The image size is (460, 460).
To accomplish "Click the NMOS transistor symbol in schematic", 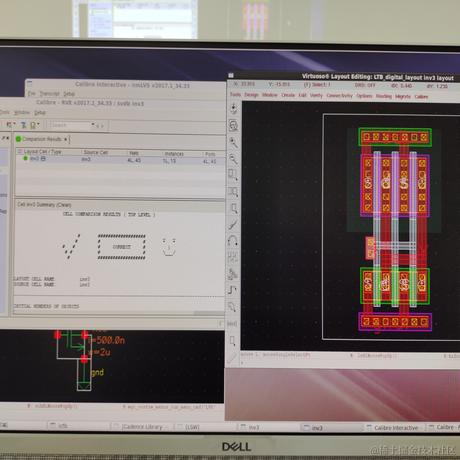I will 75,345.
